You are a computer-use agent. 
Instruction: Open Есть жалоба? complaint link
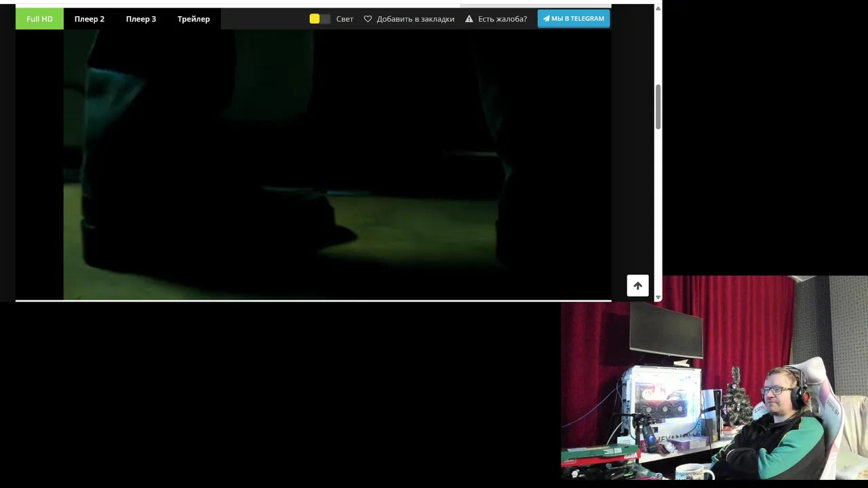[502, 19]
